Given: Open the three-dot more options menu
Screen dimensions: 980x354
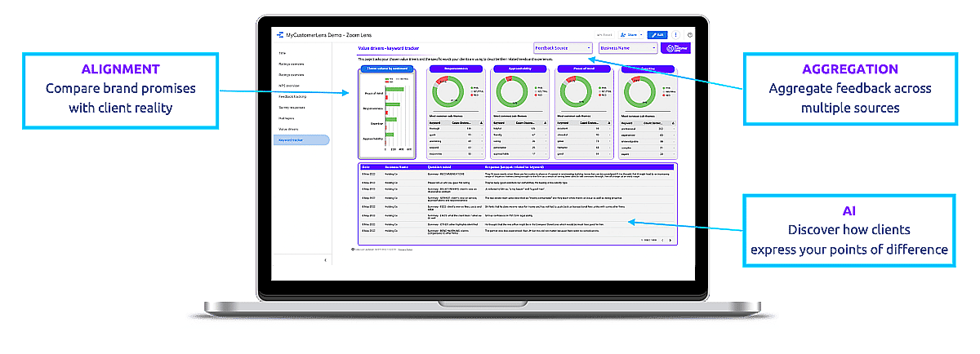Looking at the screenshot, I should [676, 35].
